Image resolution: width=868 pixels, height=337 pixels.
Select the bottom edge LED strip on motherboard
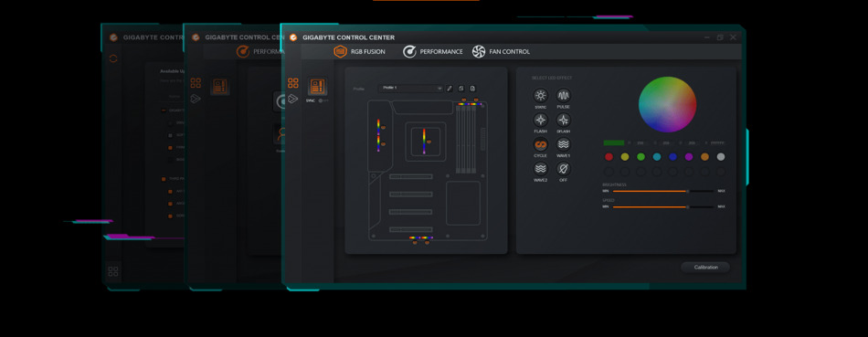pos(421,238)
